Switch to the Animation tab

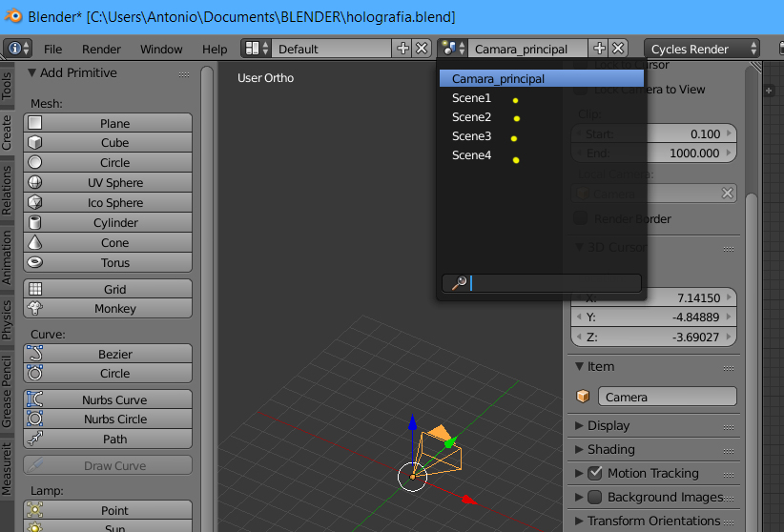point(7,257)
